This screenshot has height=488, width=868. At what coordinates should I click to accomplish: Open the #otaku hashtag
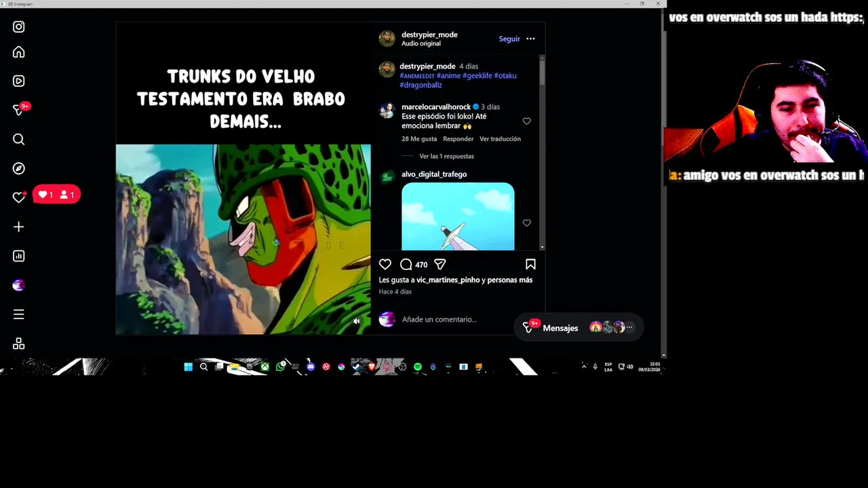click(x=505, y=76)
